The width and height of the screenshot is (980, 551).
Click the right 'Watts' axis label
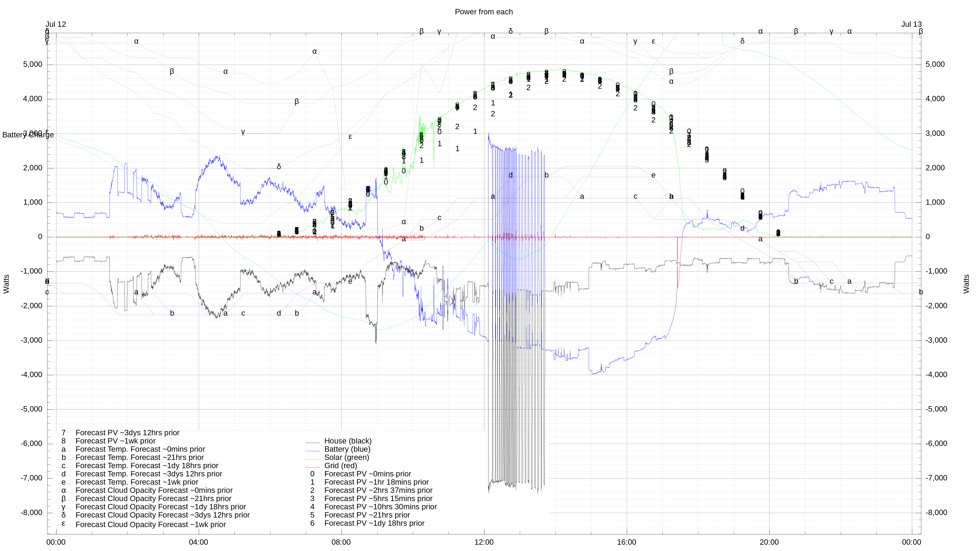pos(967,284)
